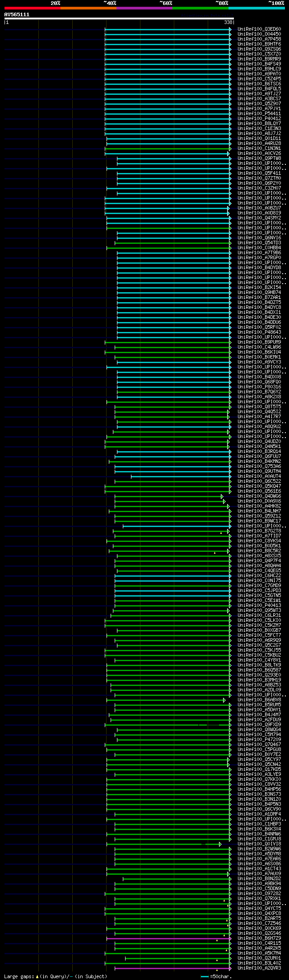
Task: Click the cyan alignment bar for UniRef100_A0AUT4
Action: pyautogui.click(x=181, y=476)
